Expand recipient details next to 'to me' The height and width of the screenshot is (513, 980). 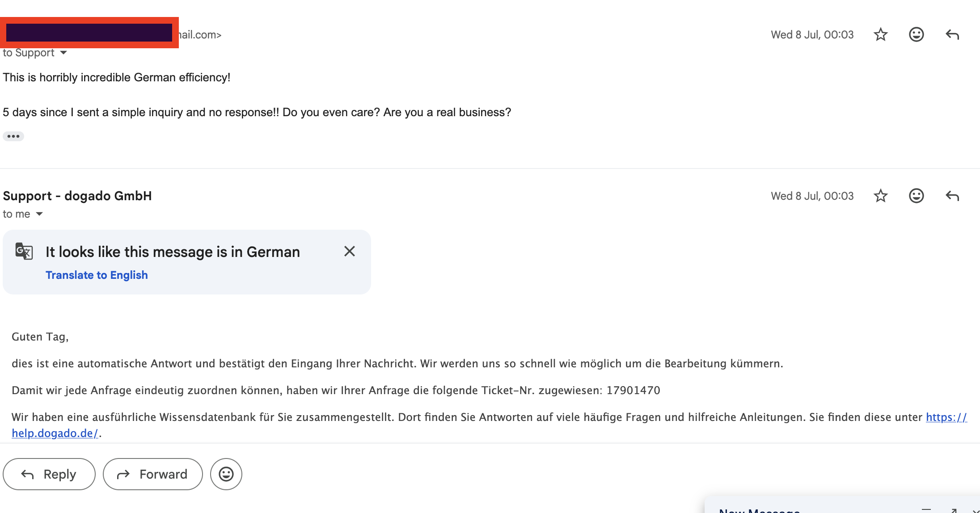pyautogui.click(x=39, y=214)
